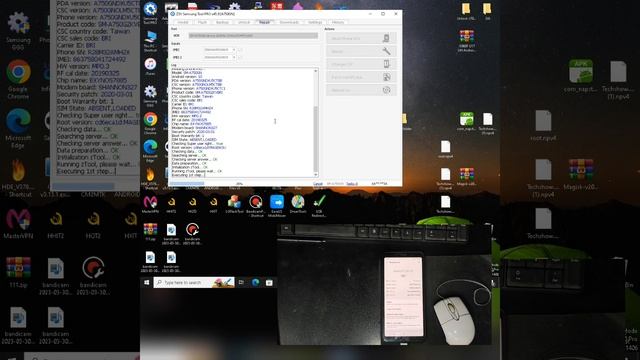The image size is (640, 360).
Task: Click the Windows Start button
Action: (x=147, y=282)
